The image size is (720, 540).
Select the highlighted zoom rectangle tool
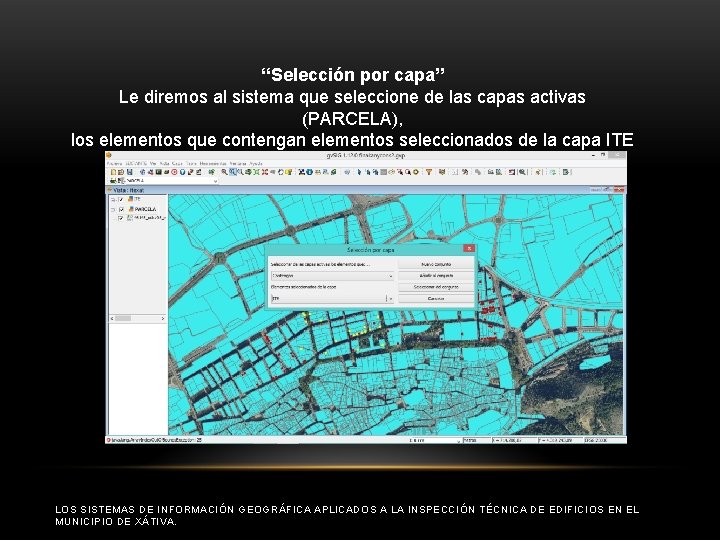tap(233, 172)
